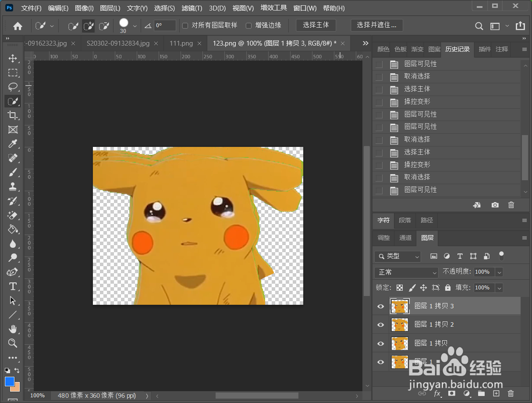Select the Lasso tool
The image size is (532, 403).
click(13, 87)
